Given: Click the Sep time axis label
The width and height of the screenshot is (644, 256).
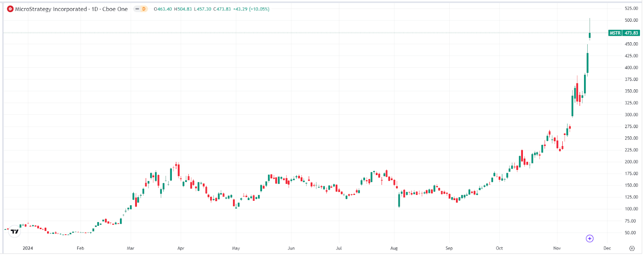Looking at the screenshot, I should click(x=449, y=248).
